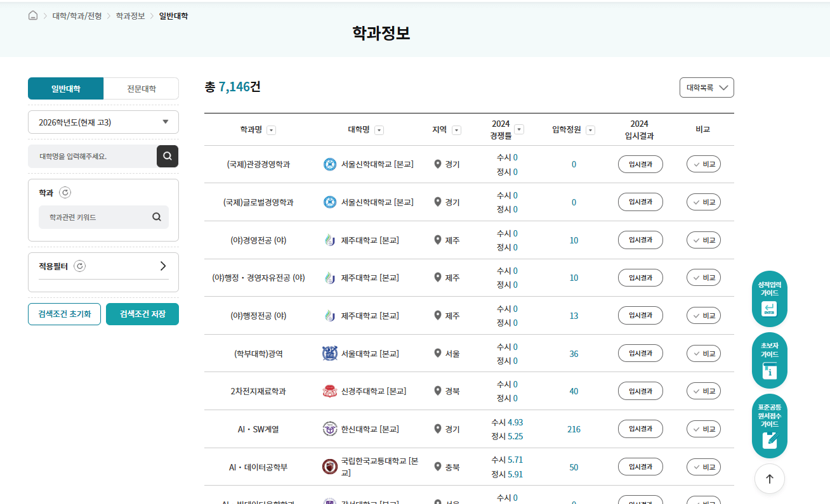Viewport: 830px width, 504px height.
Task: Open the 표준공통 원서접수 가이드 icon
Action: (x=769, y=425)
